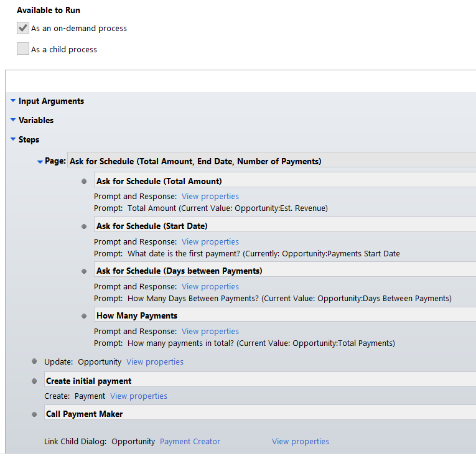Enable 'As a child process' checkbox

click(23, 49)
